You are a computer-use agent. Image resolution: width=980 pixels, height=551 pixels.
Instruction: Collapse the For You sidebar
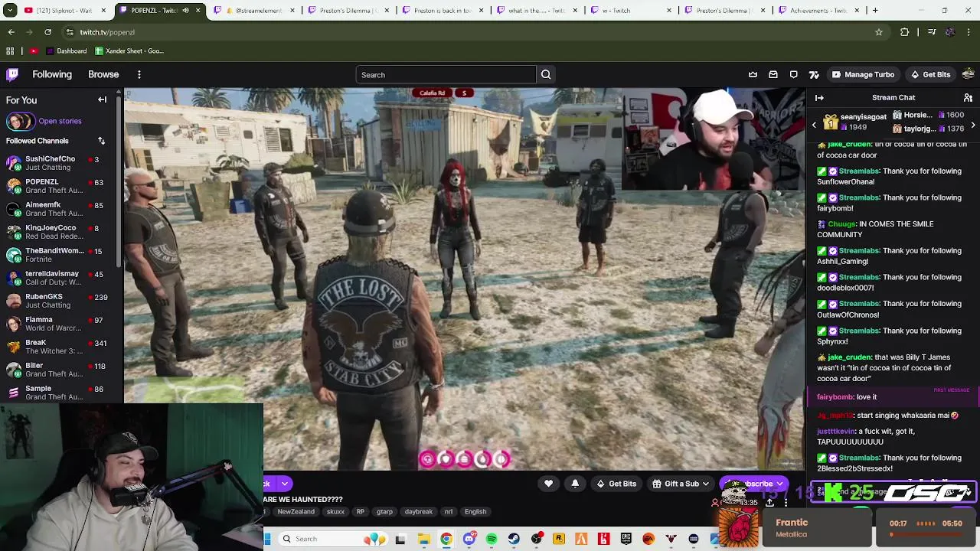tap(102, 99)
